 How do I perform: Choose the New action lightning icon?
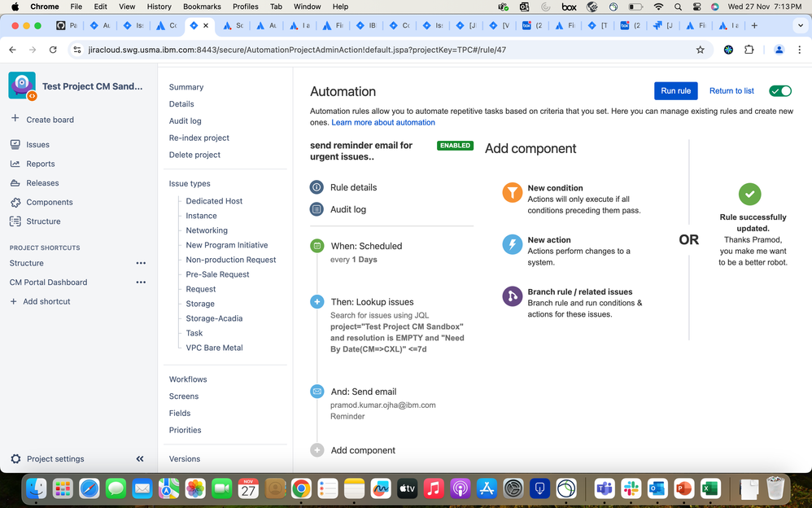coord(512,244)
